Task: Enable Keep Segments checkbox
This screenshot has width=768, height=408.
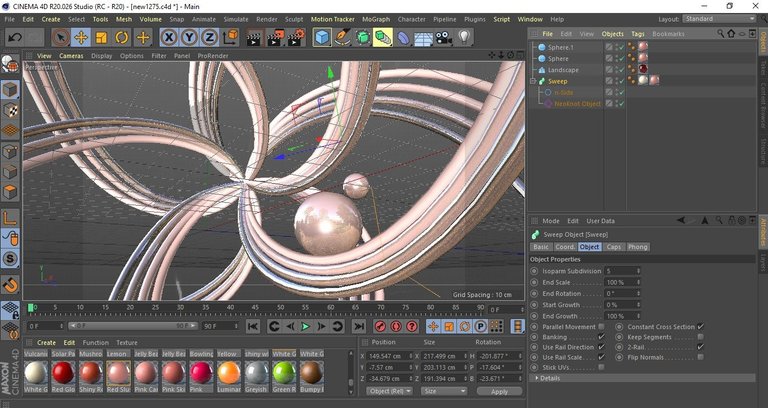Action: tap(700, 337)
